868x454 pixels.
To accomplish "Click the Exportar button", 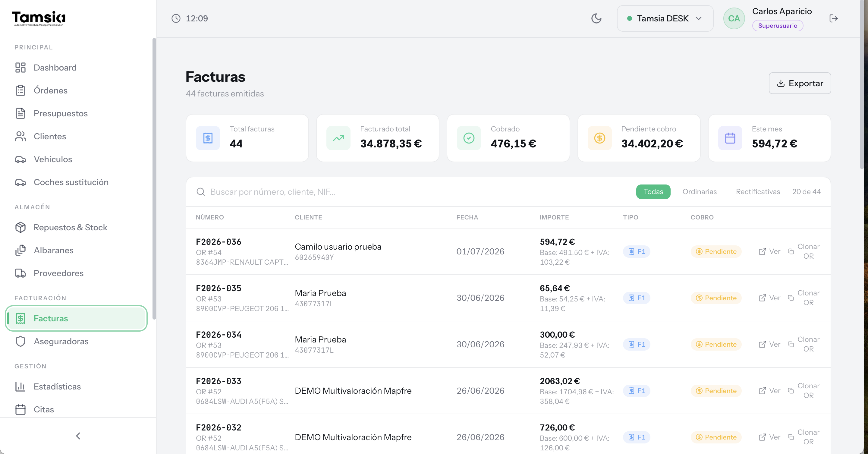I will (800, 83).
